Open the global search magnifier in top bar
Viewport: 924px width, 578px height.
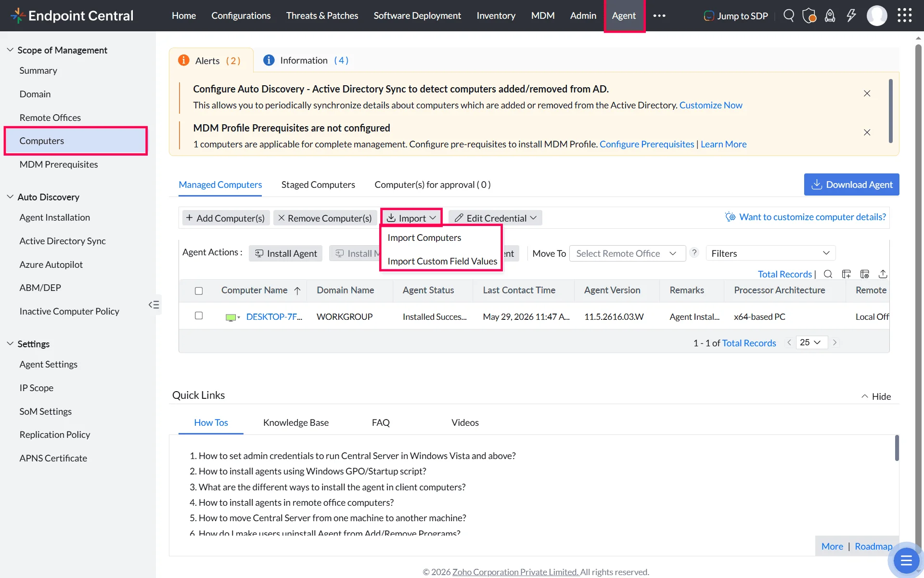(x=789, y=15)
